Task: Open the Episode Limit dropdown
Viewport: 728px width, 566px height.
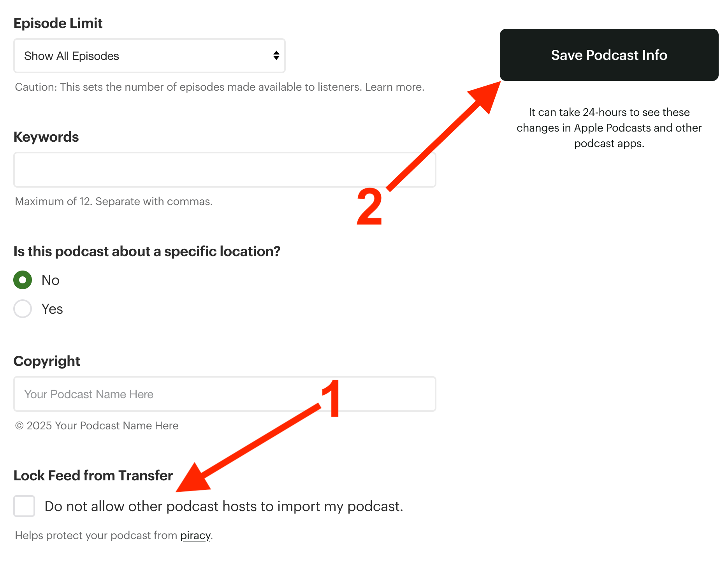Action: [x=149, y=56]
